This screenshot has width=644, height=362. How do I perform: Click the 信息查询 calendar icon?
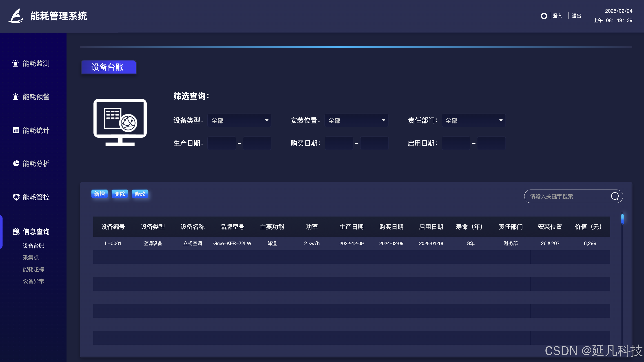coord(16,231)
